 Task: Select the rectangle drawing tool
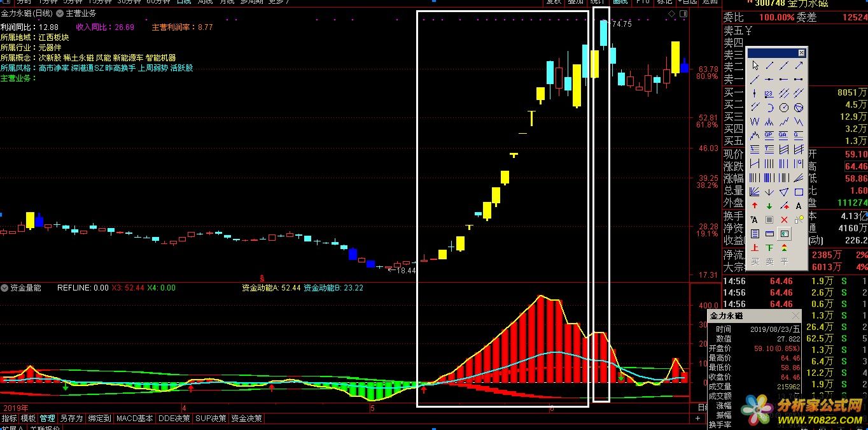click(799, 191)
